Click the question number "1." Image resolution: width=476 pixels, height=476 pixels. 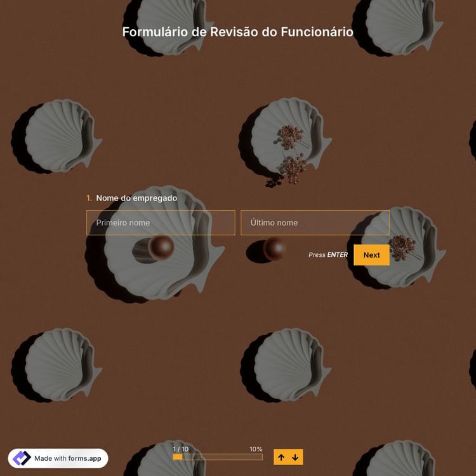89,198
